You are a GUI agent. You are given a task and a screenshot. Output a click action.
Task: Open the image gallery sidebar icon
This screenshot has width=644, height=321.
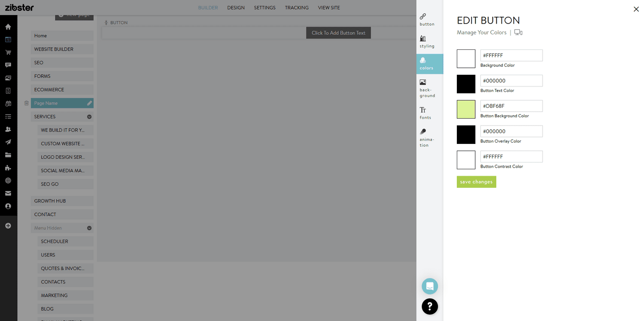pos(8,78)
